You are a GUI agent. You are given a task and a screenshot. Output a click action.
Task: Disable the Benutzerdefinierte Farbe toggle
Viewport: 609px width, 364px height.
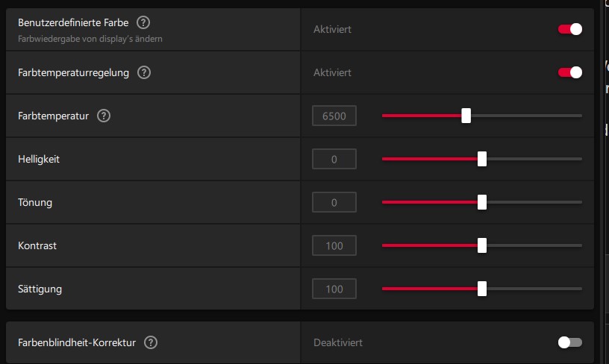click(x=570, y=29)
